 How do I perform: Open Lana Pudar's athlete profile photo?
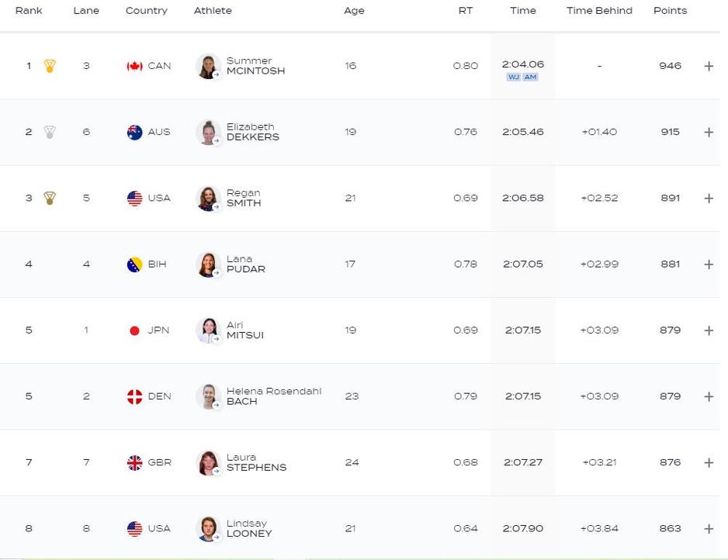208,264
